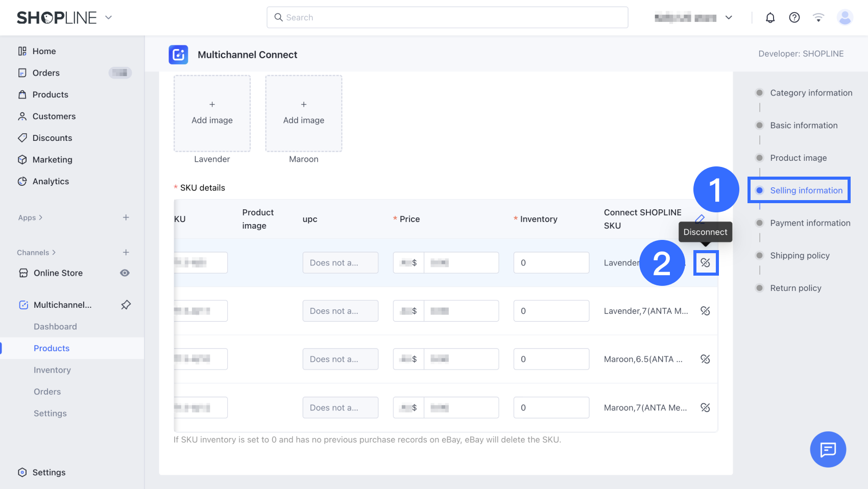Unpin Multichannel app with pin icon
This screenshot has width=868, height=489.
(x=126, y=305)
